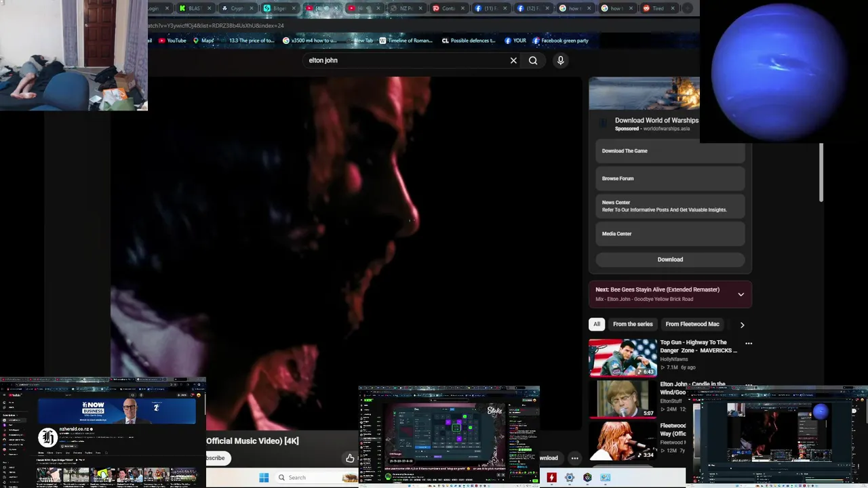
Task: Open the 'YOUR' Facebook bookmark
Action: (x=515, y=41)
